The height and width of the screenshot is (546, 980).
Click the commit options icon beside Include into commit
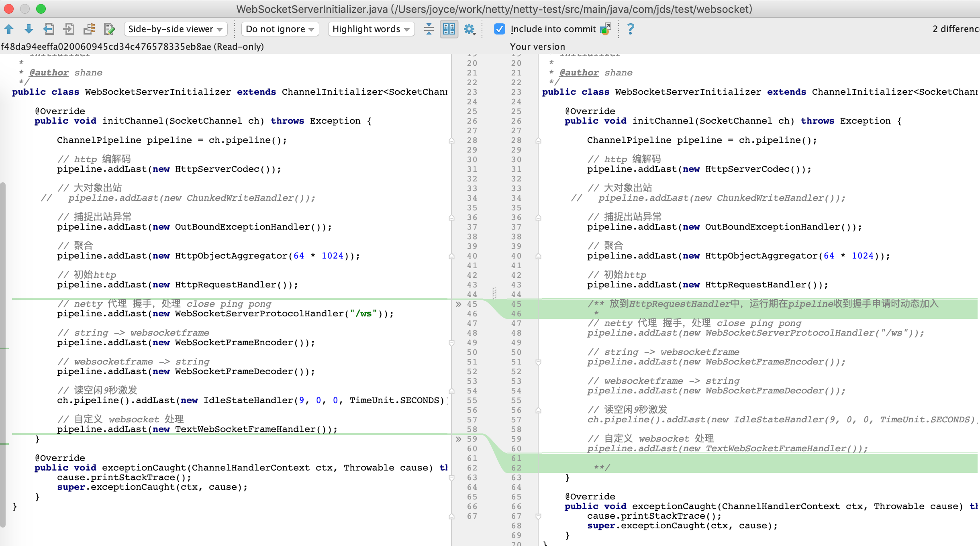pos(605,29)
